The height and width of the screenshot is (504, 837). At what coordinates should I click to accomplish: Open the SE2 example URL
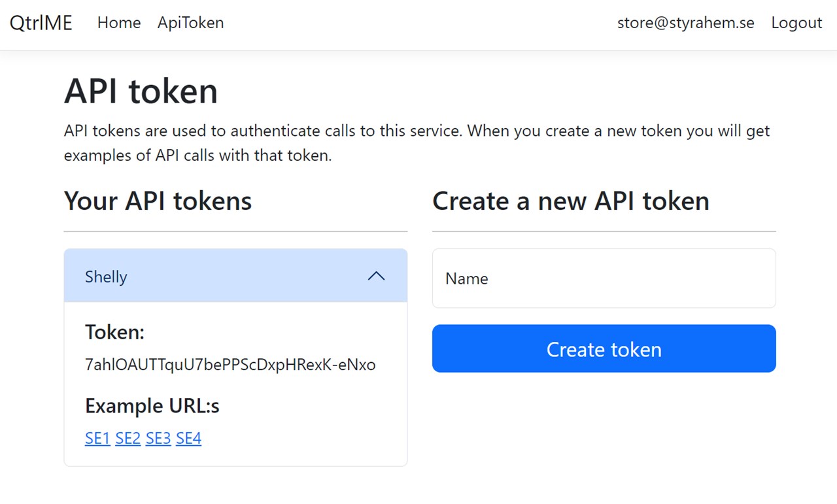tap(128, 439)
